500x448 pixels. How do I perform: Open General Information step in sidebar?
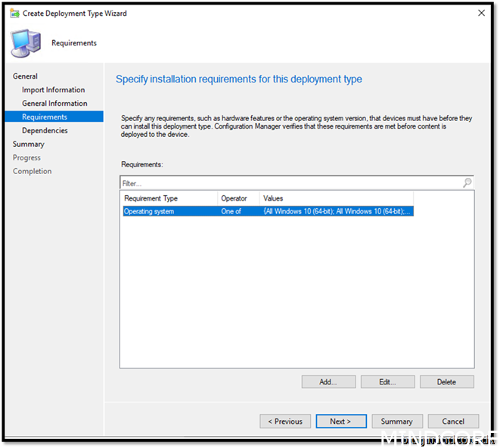tap(54, 104)
